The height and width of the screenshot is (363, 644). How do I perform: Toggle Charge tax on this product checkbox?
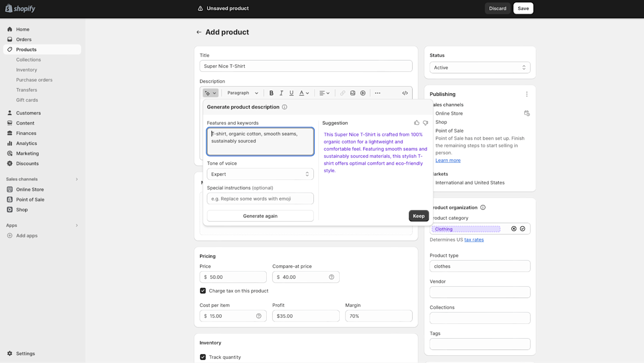203,291
